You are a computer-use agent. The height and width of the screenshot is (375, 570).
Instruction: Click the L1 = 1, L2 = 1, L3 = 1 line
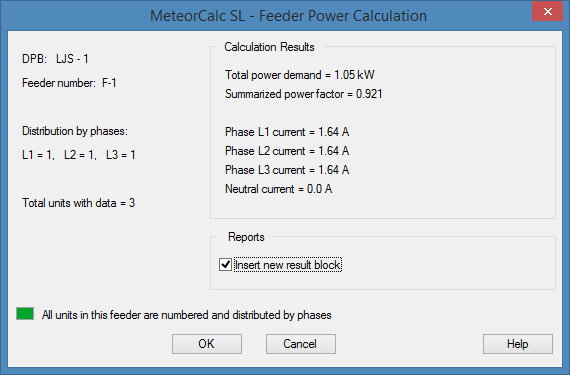[x=79, y=155]
